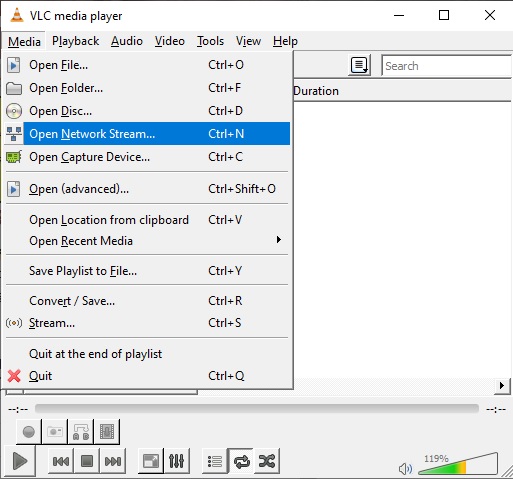Viewport: 513px width, 479px height.
Task: Go to previous media track
Action: point(61,461)
